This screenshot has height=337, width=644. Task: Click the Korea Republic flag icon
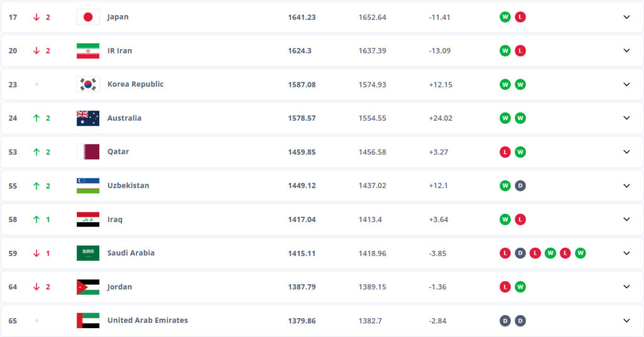[x=88, y=84]
